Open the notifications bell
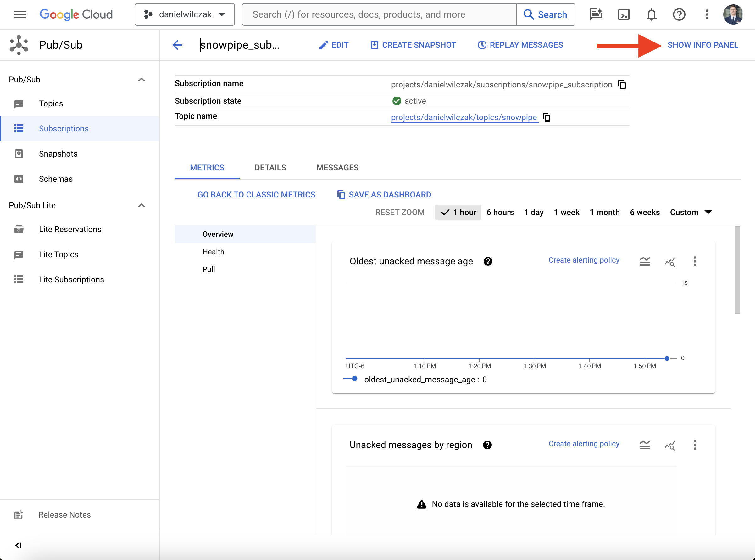Screen dimensions: 755x560 click(651, 14)
